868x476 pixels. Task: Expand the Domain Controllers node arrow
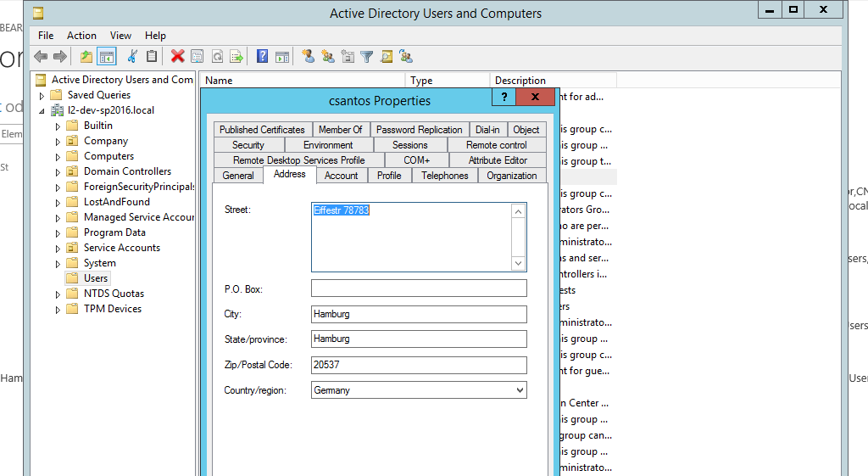tap(58, 172)
